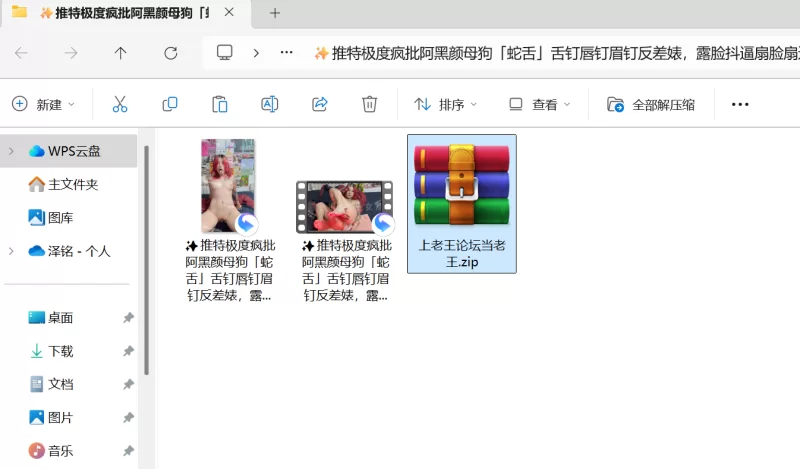This screenshot has height=469, width=800.
Task: Click 全部解压缩 (Extract all) button
Action: pos(651,104)
